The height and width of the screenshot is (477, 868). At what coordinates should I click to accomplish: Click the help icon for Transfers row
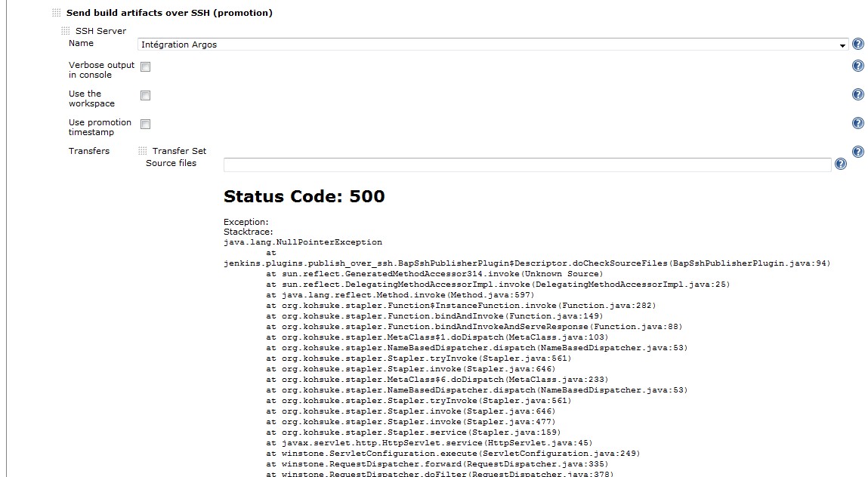point(857,152)
